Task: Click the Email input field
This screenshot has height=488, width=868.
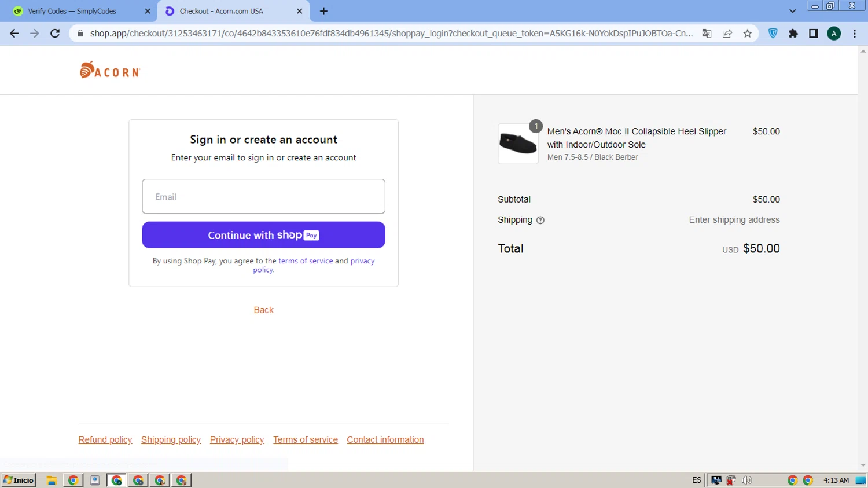Action: (x=263, y=196)
